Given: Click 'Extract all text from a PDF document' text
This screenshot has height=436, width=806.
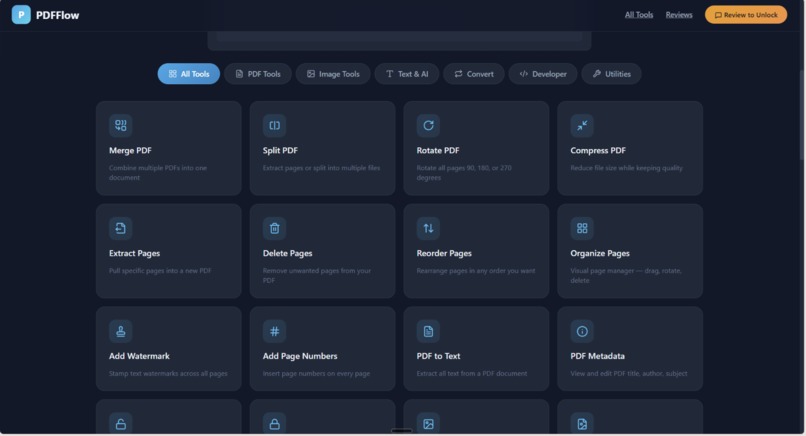Looking at the screenshot, I should click(471, 374).
